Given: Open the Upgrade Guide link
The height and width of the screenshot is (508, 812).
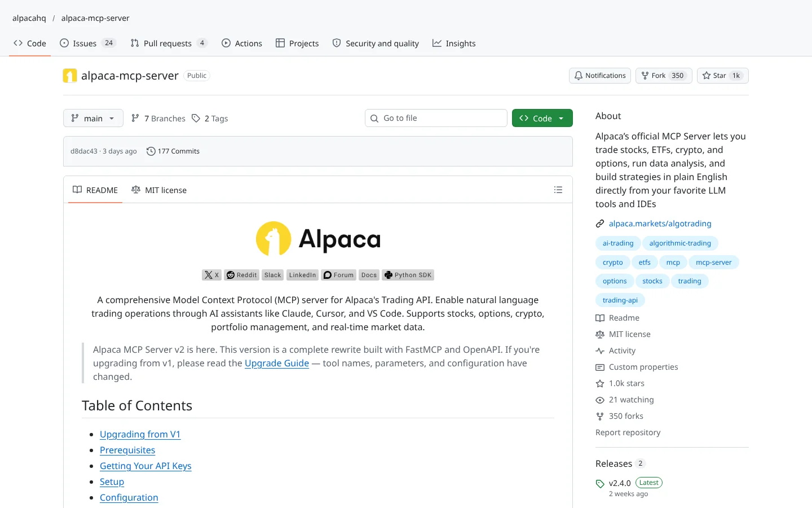Looking at the screenshot, I should tap(277, 364).
